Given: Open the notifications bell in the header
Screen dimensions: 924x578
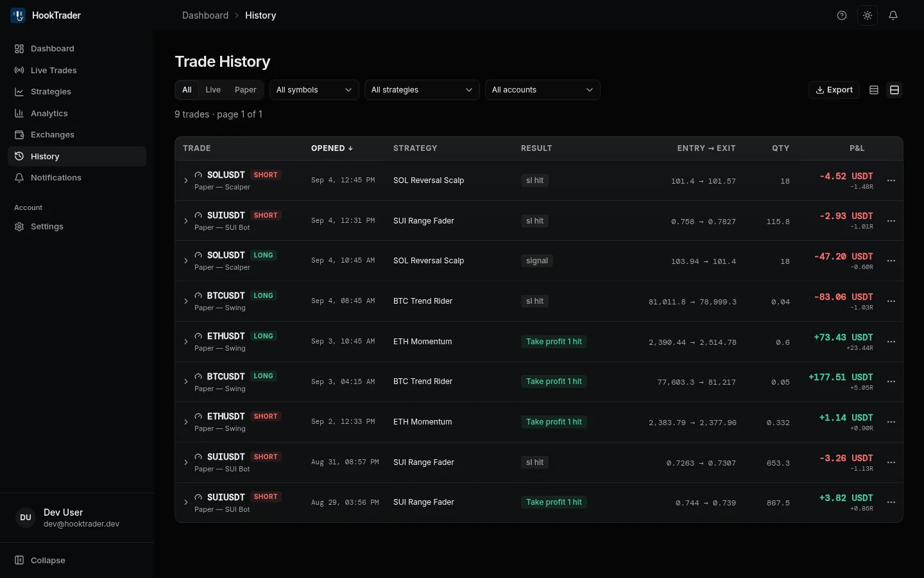Looking at the screenshot, I should (x=893, y=15).
